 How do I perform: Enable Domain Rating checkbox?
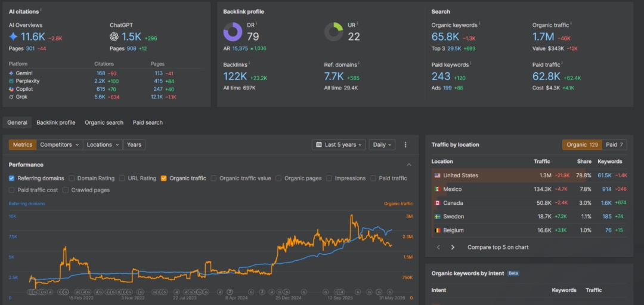point(72,178)
